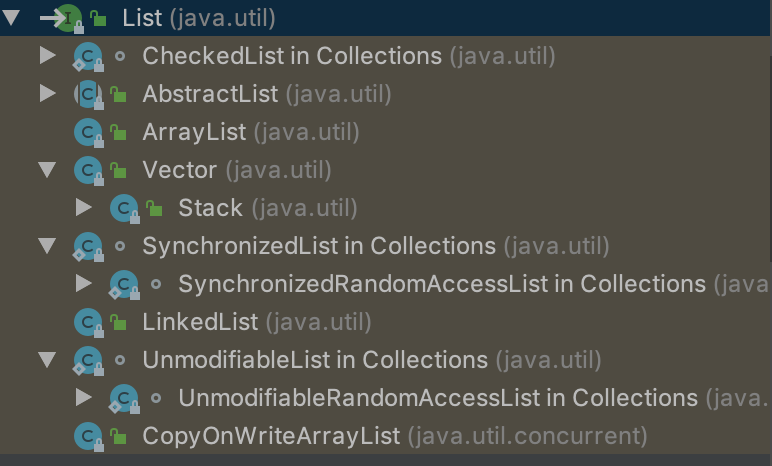Select ArrayList (java.util) in hierarchy
Image resolution: width=772 pixels, height=466 pixels.
pos(250,132)
